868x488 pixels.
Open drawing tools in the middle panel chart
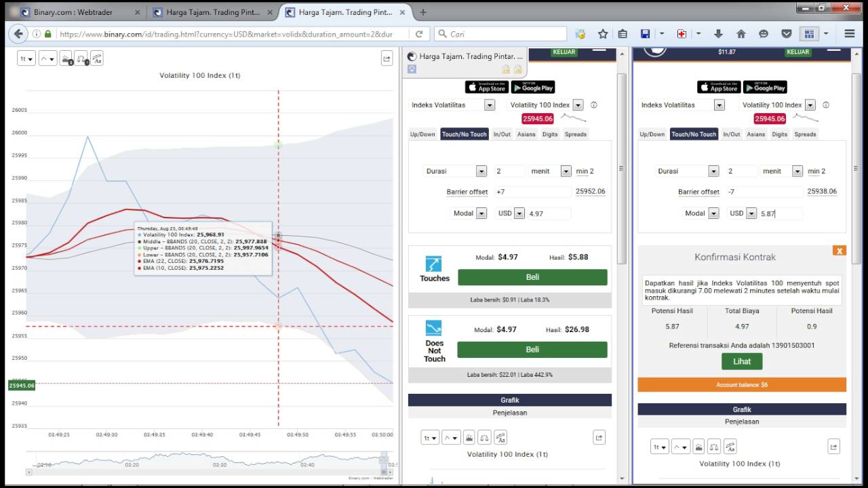pyautogui.click(x=500, y=437)
